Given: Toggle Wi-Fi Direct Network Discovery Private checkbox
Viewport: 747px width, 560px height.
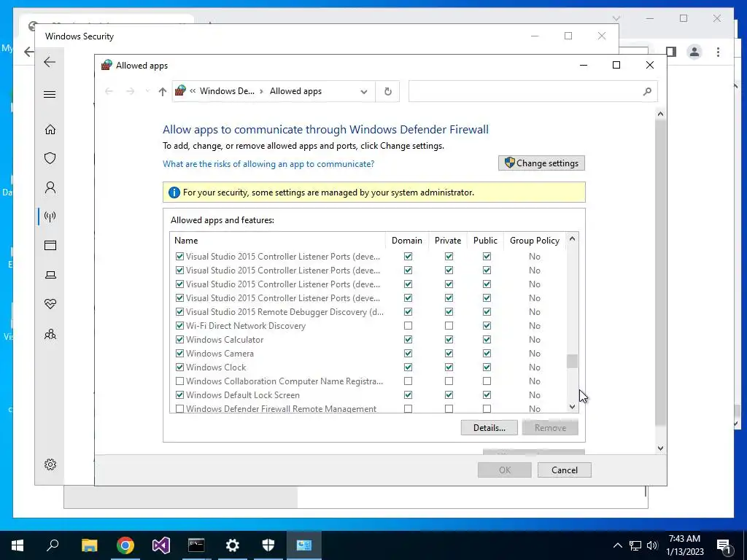Looking at the screenshot, I should coord(449,326).
